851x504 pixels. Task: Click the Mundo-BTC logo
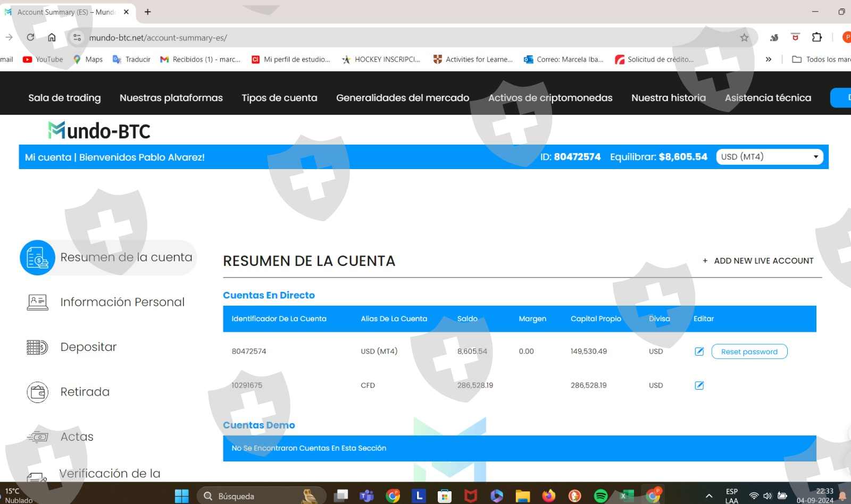[99, 130]
